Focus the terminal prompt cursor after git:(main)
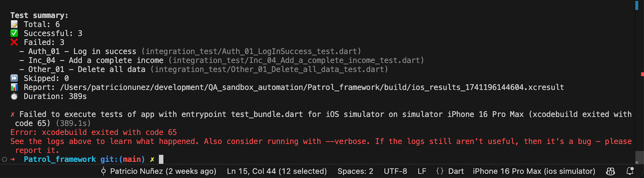 click(x=161, y=160)
